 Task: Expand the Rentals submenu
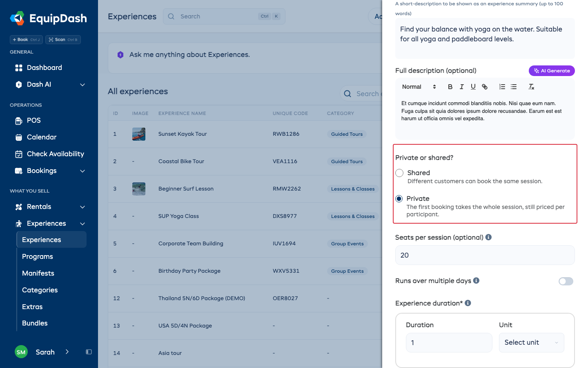click(x=82, y=207)
